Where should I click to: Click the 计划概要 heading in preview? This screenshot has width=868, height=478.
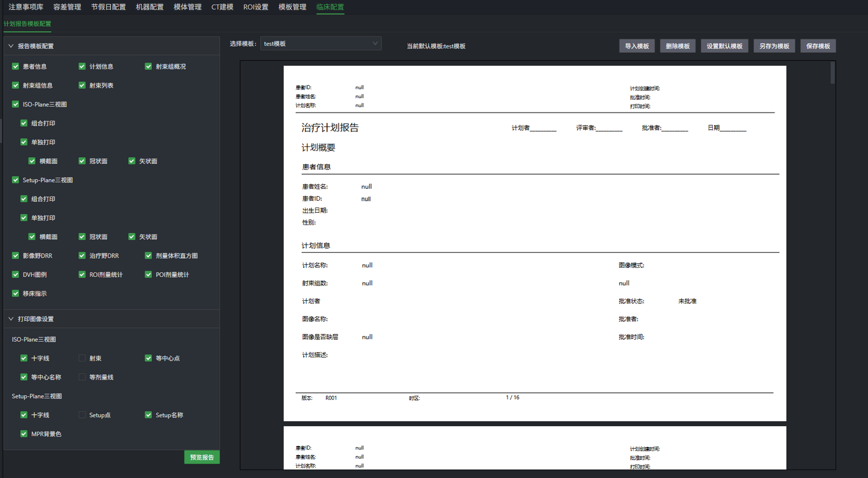click(x=318, y=148)
